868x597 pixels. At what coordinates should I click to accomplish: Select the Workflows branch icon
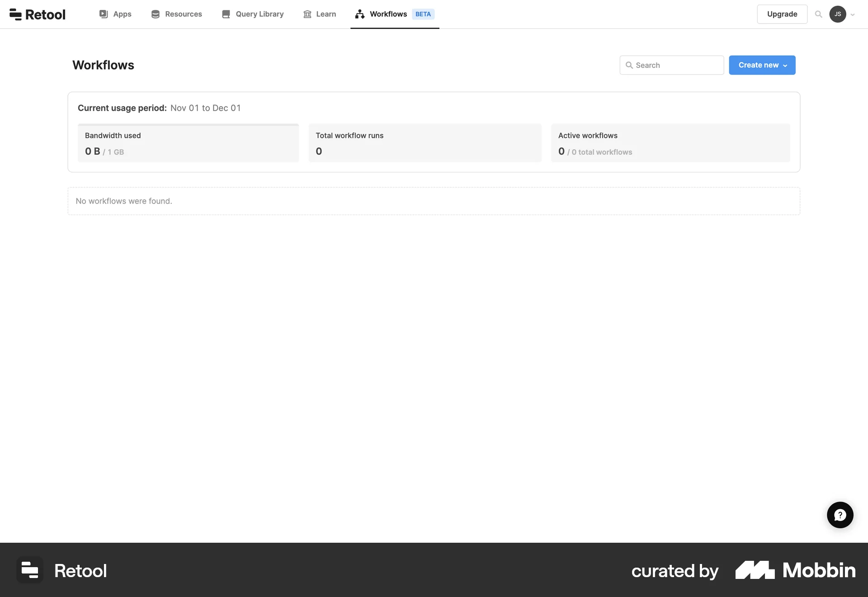click(x=359, y=14)
